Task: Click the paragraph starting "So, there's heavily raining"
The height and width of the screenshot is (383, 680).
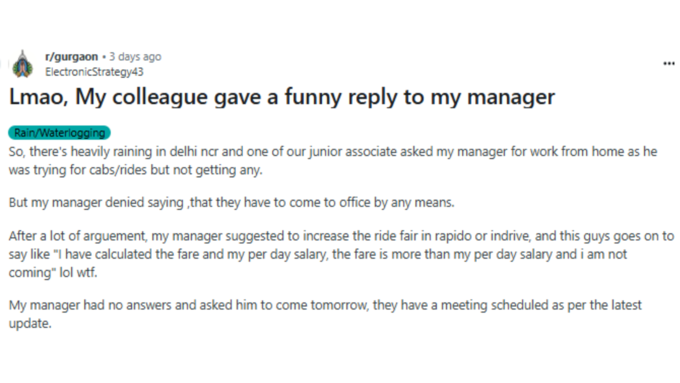Action: (333, 160)
